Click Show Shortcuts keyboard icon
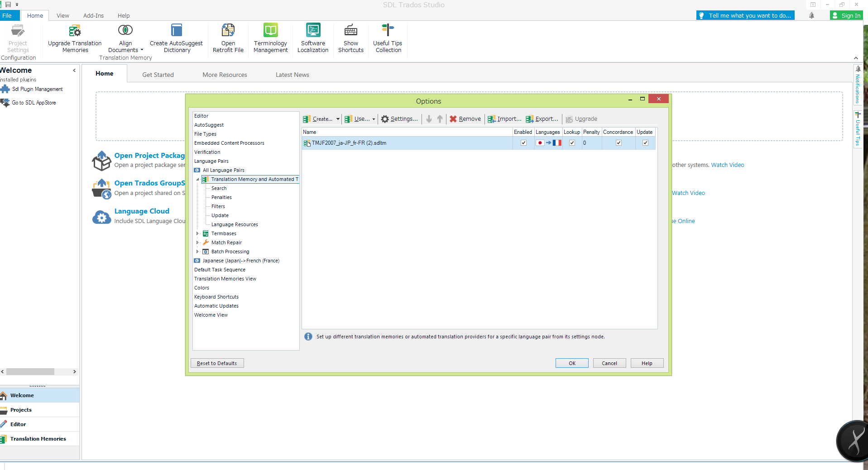Image resolution: width=868 pixels, height=470 pixels. click(351, 30)
